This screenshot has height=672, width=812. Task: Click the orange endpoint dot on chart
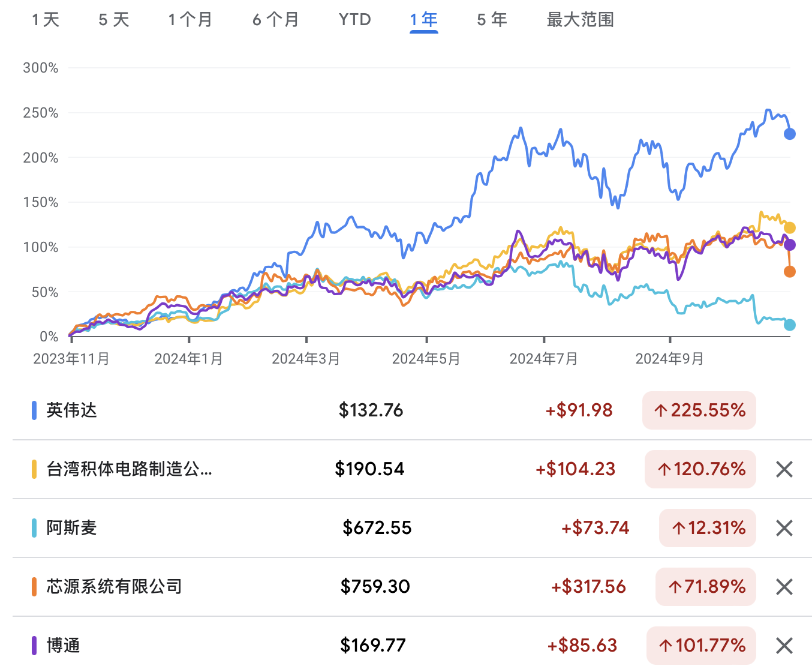(790, 272)
